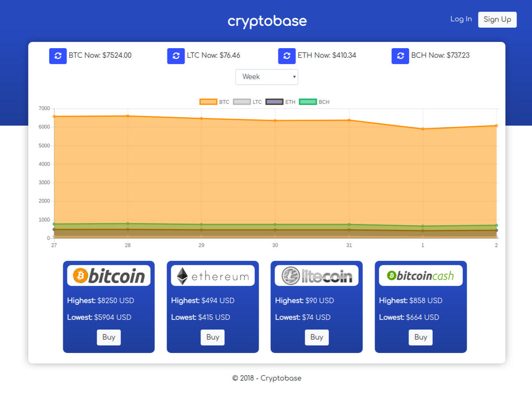
Task: Buy Litecoin using its card button
Action: pos(317,337)
